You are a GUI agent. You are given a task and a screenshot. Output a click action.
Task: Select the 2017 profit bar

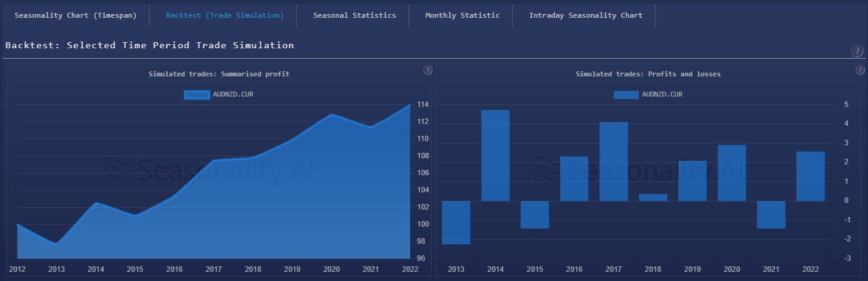pyautogui.click(x=613, y=161)
